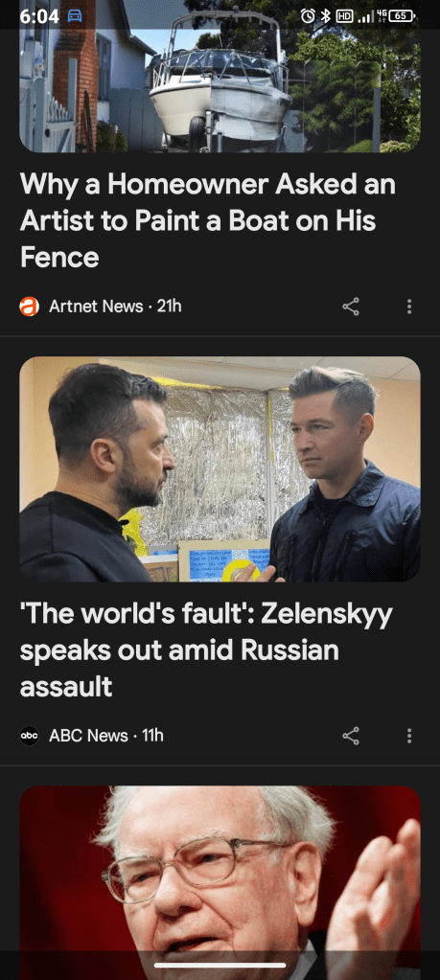Viewport: 440px width, 980px height.
Task: Tap share icon on ABC News article
Action: point(351,736)
